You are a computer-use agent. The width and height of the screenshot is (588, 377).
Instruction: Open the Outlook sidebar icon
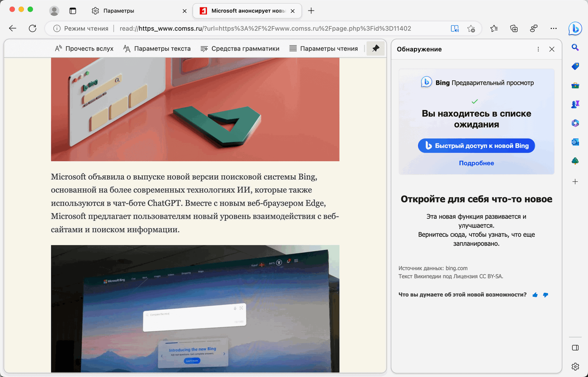(575, 142)
